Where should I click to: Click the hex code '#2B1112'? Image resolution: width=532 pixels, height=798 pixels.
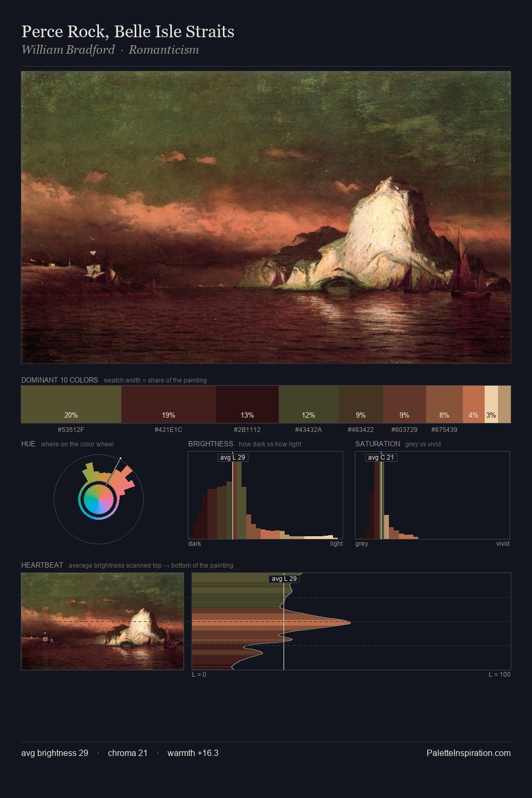pyautogui.click(x=247, y=429)
